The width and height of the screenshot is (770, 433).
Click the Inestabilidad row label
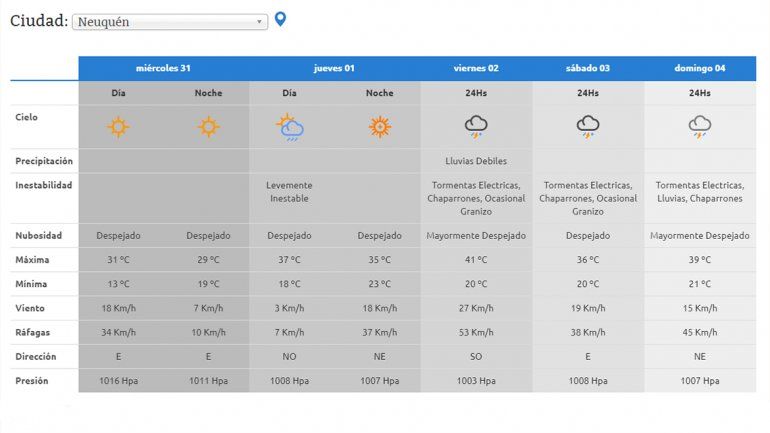[x=44, y=185]
